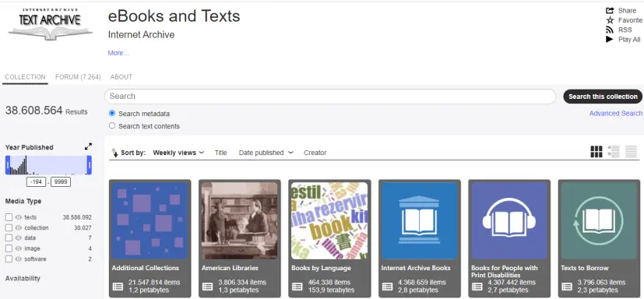Click the Play All text link
The width and height of the screenshot is (644, 299).
[x=629, y=40]
